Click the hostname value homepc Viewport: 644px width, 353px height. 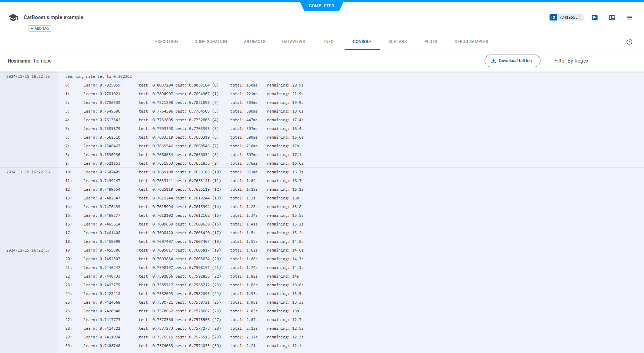tap(43, 60)
